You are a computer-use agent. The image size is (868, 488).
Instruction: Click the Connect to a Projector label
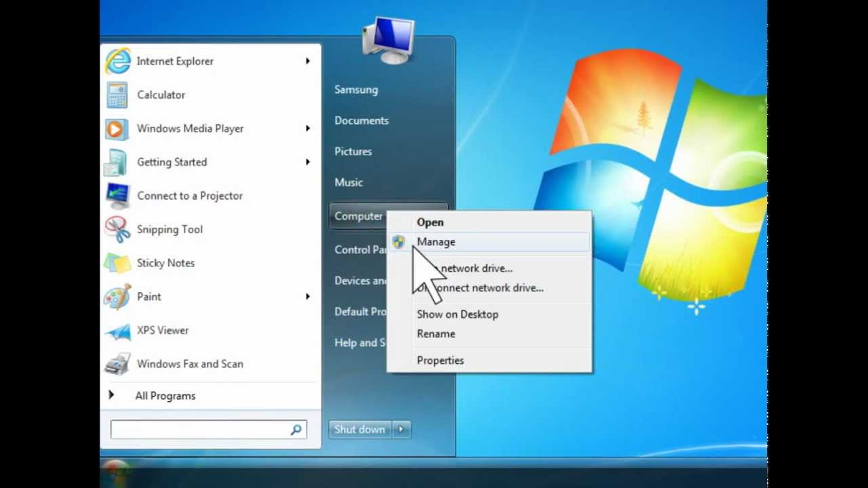point(190,196)
